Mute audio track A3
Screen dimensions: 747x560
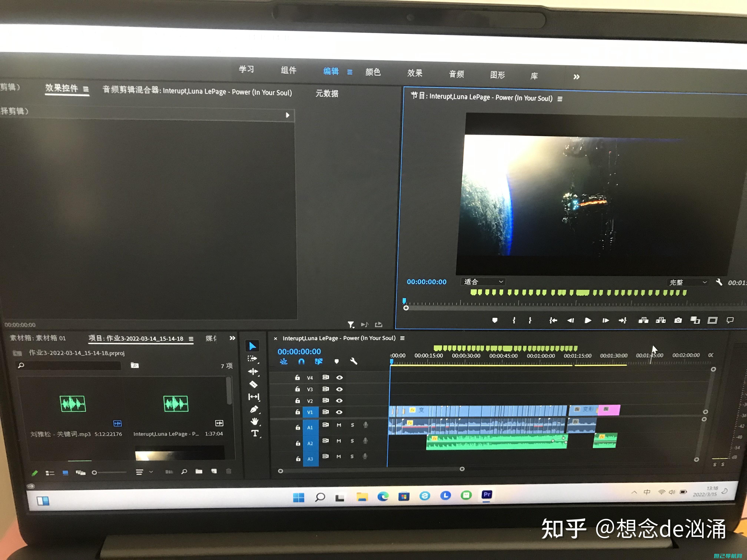338,456
